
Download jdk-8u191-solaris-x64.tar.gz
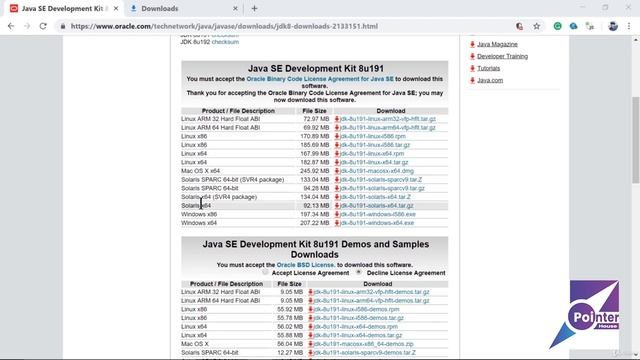point(377,206)
